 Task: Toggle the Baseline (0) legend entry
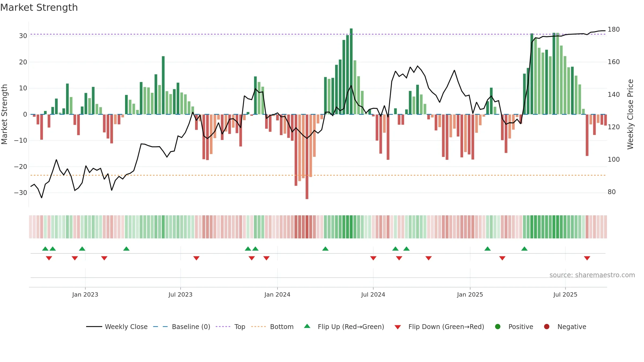point(182,327)
